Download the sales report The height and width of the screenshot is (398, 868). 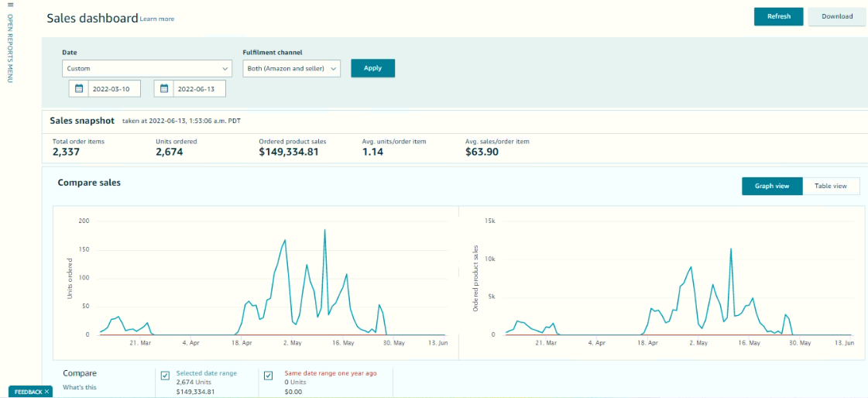(837, 16)
